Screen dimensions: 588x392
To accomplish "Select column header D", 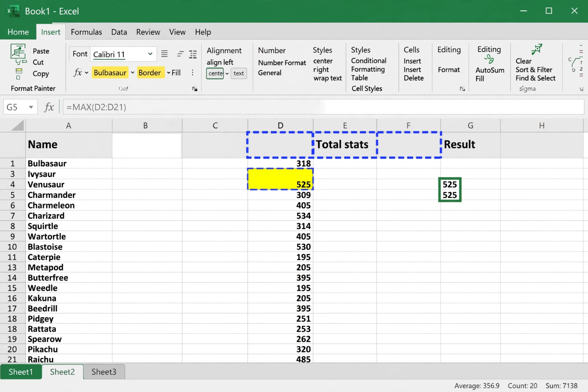I will 280,126.
